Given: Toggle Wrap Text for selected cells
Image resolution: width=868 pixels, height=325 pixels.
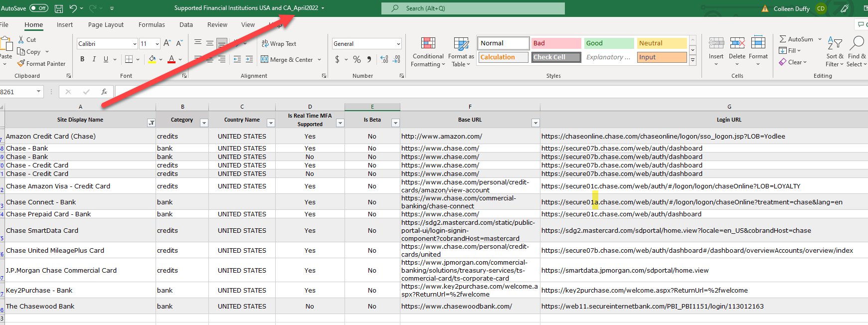Looking at the screenshot, I should (x=279, y=44).
